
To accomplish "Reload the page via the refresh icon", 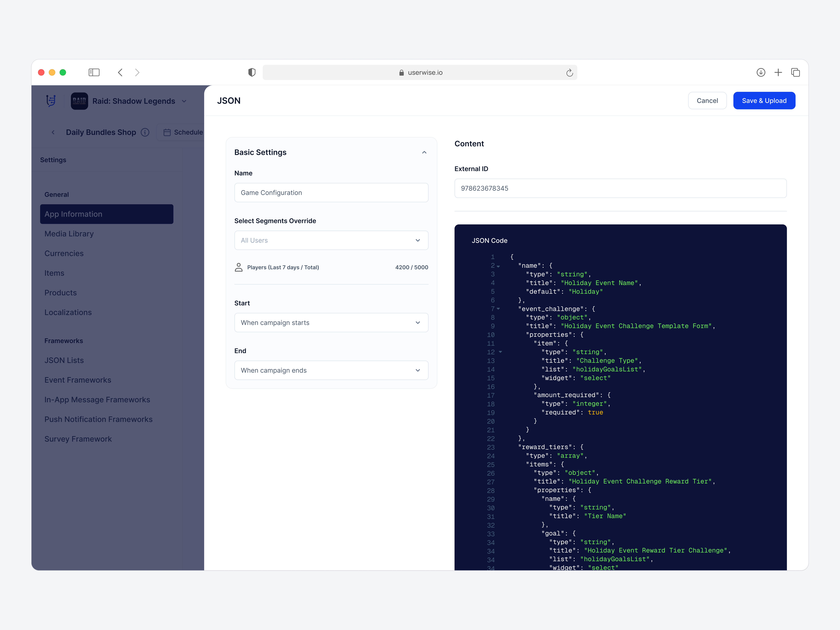I will [x=569, y=72].
